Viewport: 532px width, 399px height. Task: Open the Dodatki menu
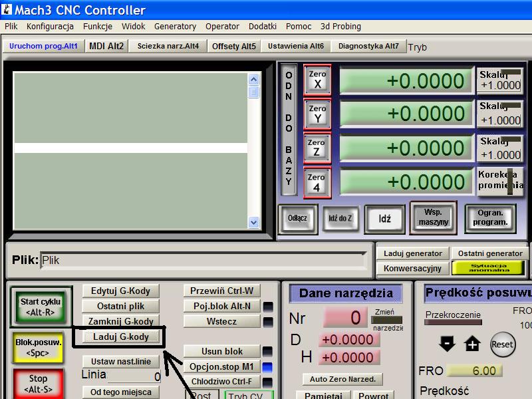(262, 26)
